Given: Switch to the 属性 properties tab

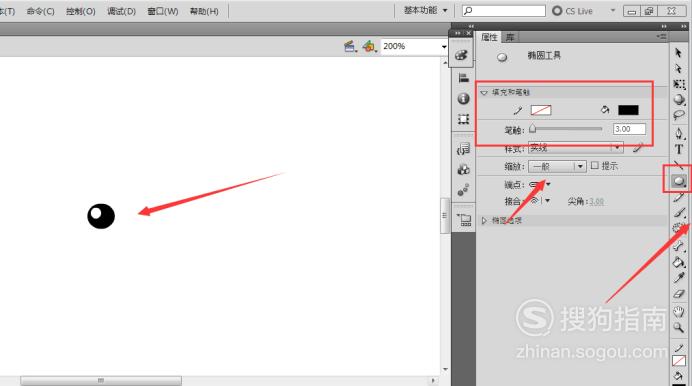Looking at the screenshot, I should [489, 37].
